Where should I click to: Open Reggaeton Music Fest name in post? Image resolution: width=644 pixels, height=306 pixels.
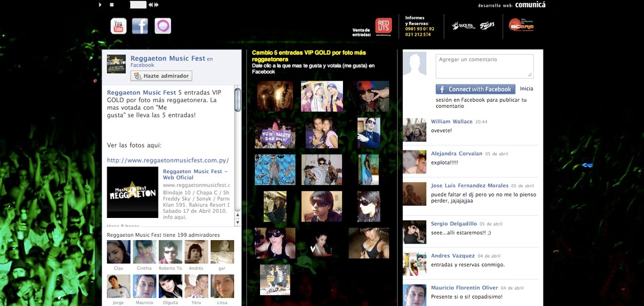[x=141, y=93]
